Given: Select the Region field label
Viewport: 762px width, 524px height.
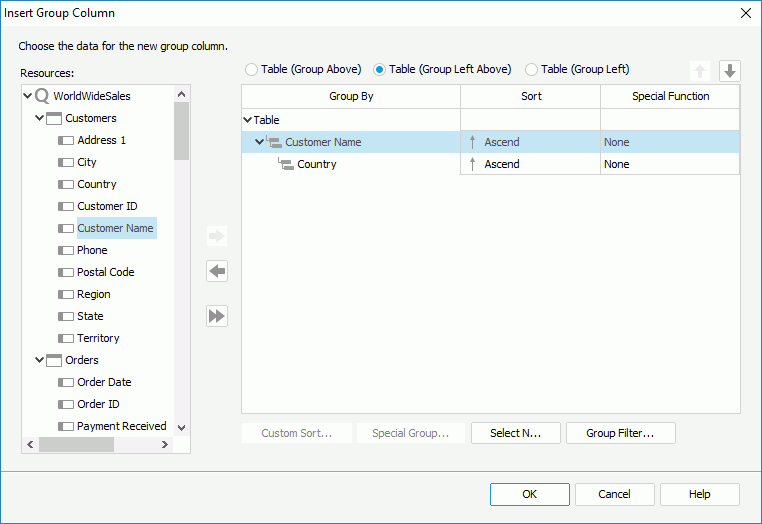Looking at the screenshot, I should click(93, 294).
